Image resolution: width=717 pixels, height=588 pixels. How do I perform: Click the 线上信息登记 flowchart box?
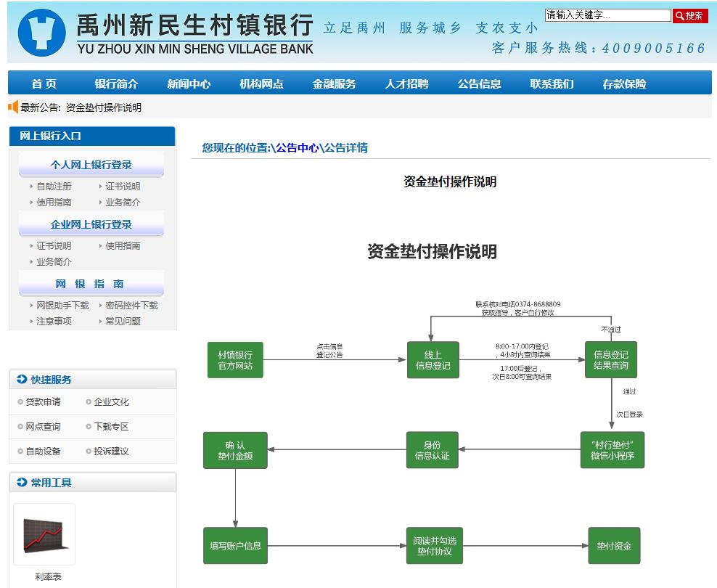[x=433, y=360]
